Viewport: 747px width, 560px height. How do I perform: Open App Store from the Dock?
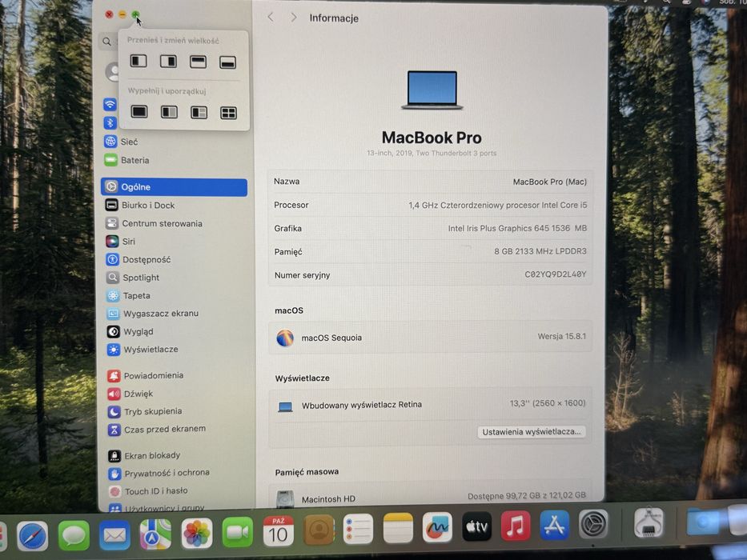tap(554, 526)
